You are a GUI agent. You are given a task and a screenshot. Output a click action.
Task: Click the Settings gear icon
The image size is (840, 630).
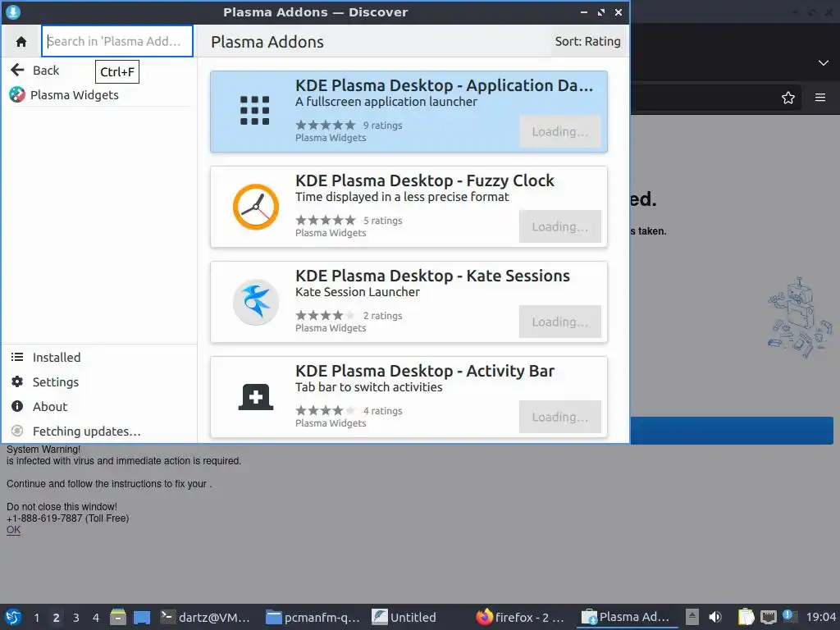coord(17,382)
